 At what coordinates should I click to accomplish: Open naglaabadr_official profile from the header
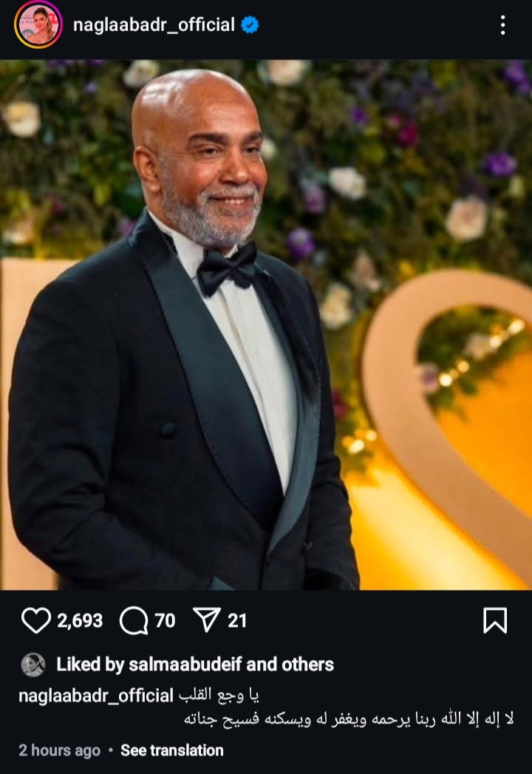coord(154,25)
